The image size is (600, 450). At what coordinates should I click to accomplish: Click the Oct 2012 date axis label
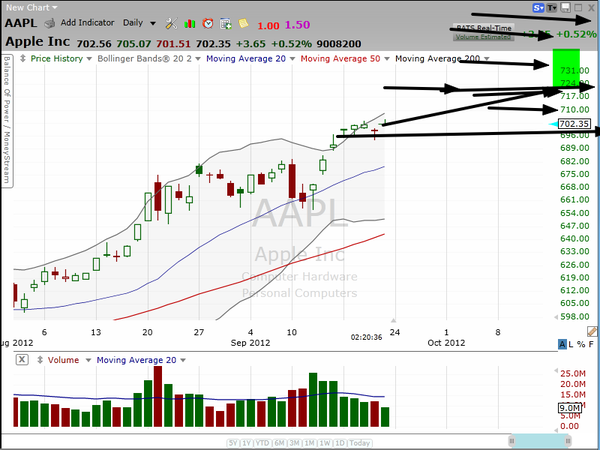[446, 343]
